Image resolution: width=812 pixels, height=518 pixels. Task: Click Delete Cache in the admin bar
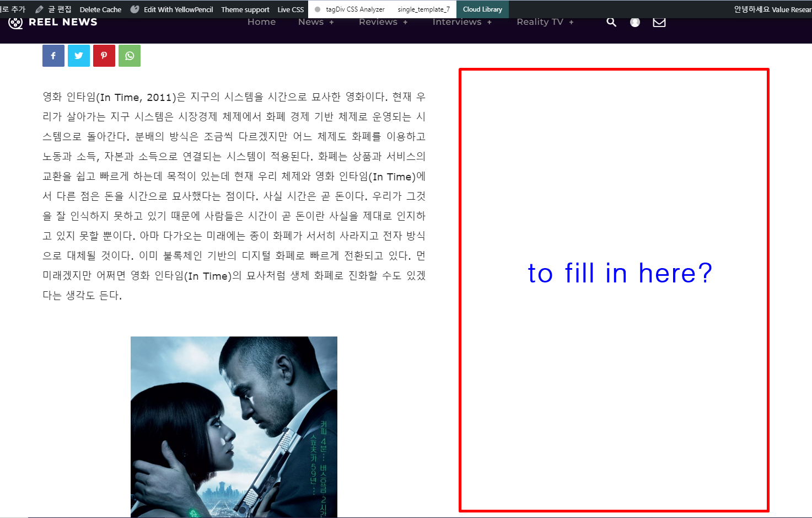[x=100, y=9]
